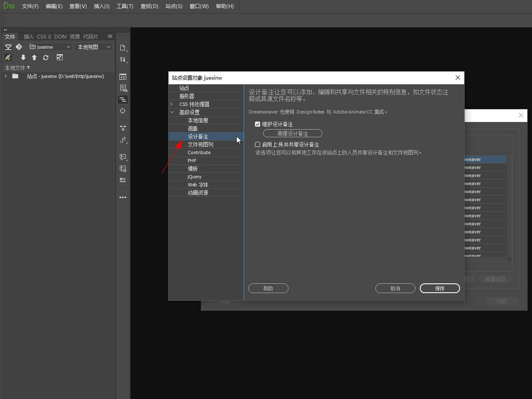Select Web 字体 in the settings list

tap(206, 185)
